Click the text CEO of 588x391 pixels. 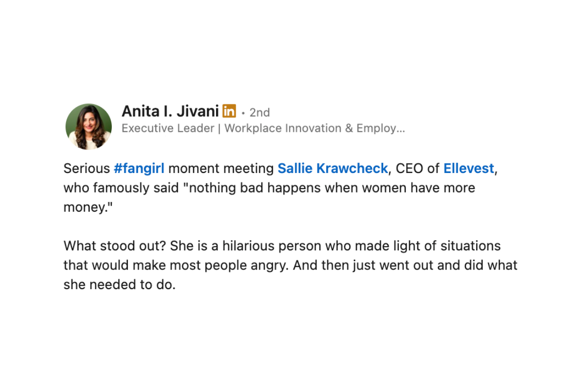(x=417, y=169)
